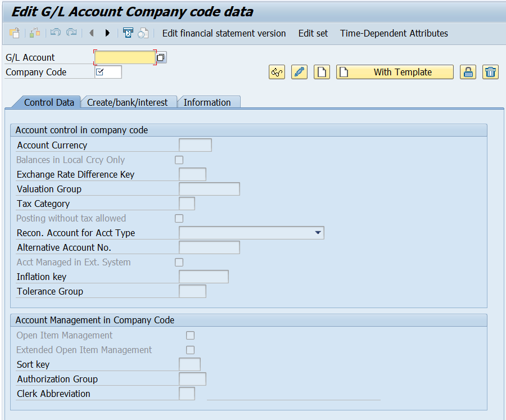Click 'G/L Account' label
This screenshot has height=420, width=506.
point(30,57)
